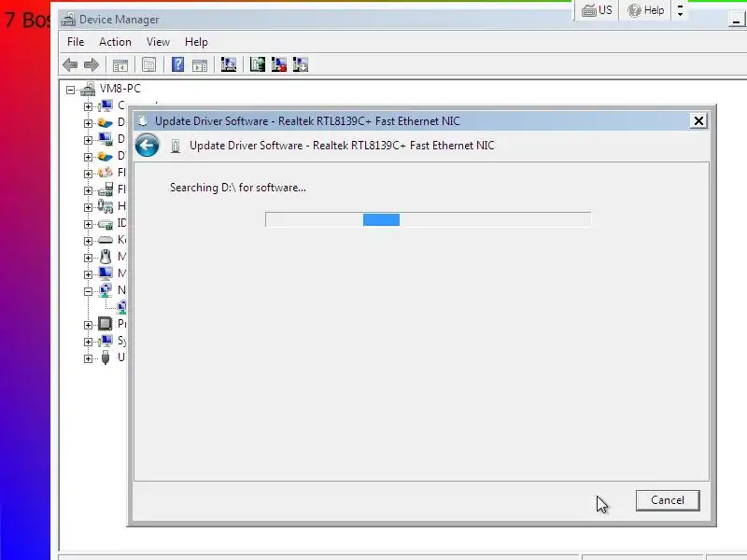Expand the Monitors node
The width and height of the screenshot is (747, 560).
pos(88,274)
